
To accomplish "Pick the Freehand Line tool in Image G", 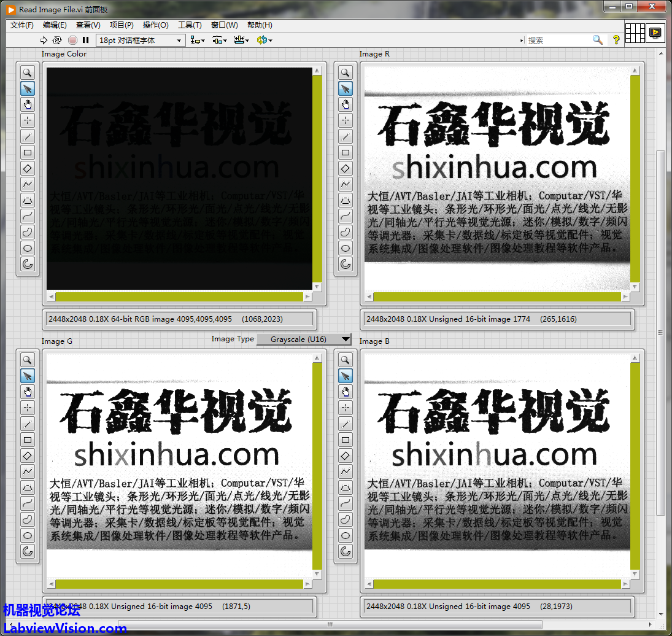I will click(28, 503).
